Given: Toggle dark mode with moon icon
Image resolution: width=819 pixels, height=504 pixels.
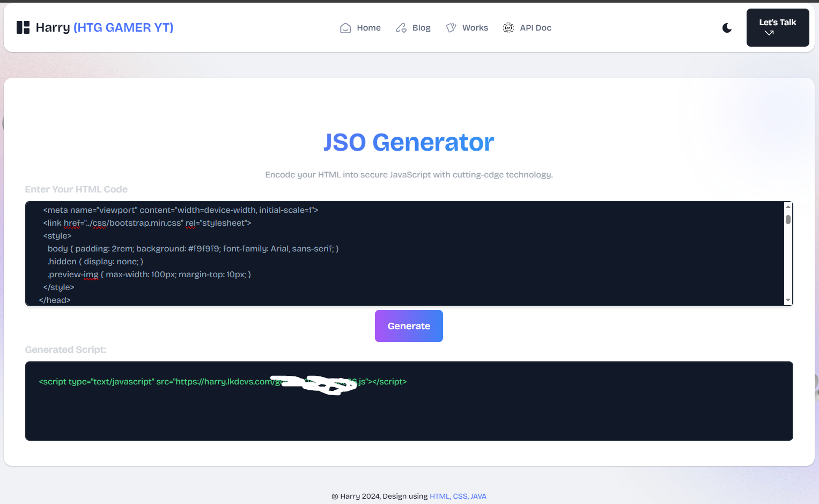Looking at the screenshot, I should click(x=727, y=28).
